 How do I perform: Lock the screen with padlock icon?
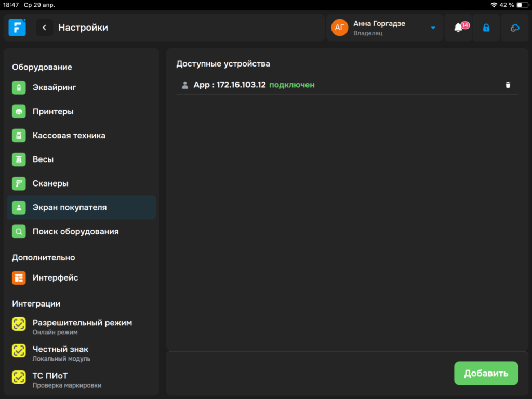486,28
